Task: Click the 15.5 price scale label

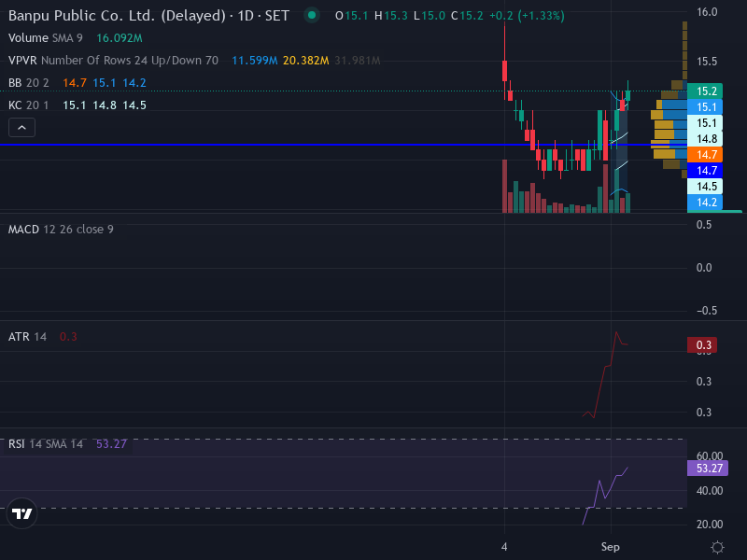Action: click(707, 62)
